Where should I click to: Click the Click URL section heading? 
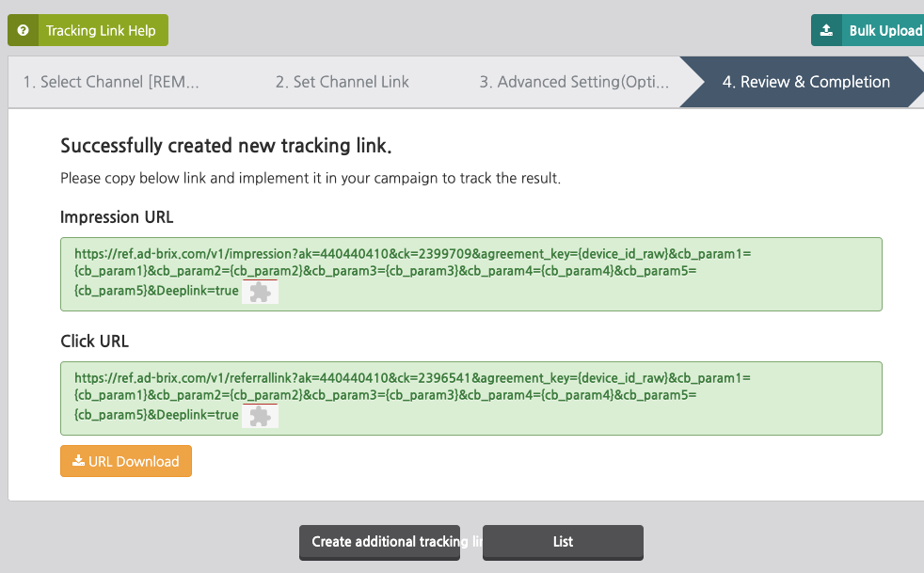coord(94,341)
